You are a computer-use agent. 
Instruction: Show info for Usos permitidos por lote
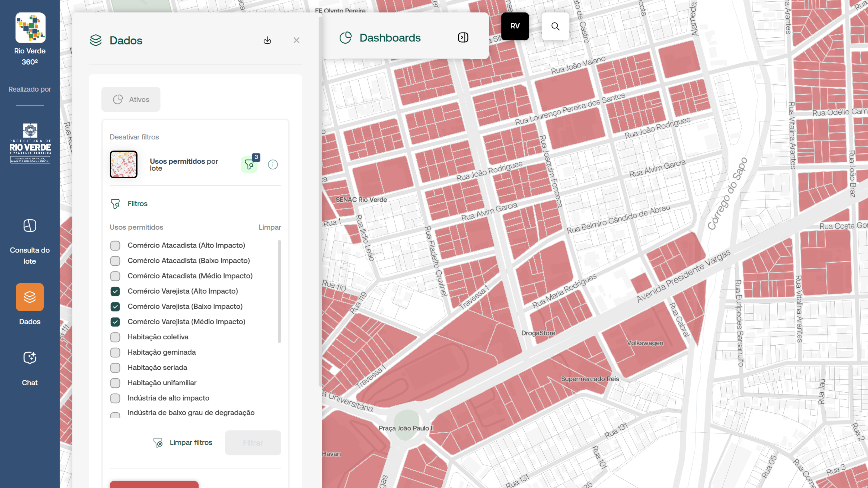[x=273, y=164]
